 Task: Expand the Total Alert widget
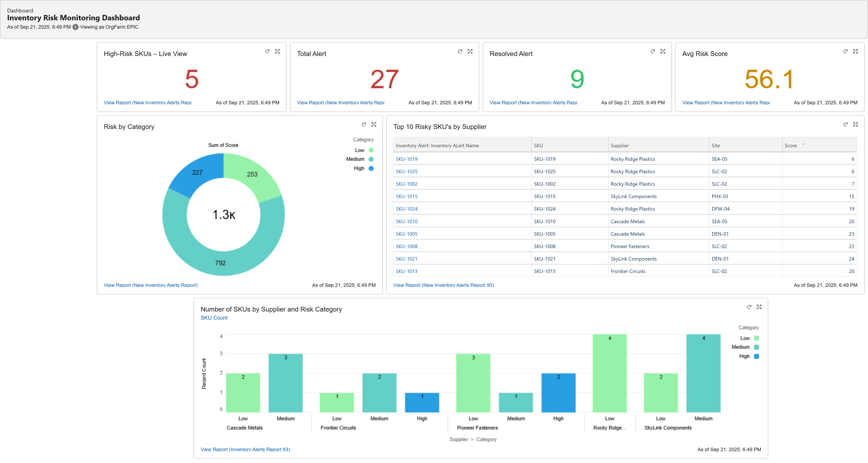pos(470,51)
